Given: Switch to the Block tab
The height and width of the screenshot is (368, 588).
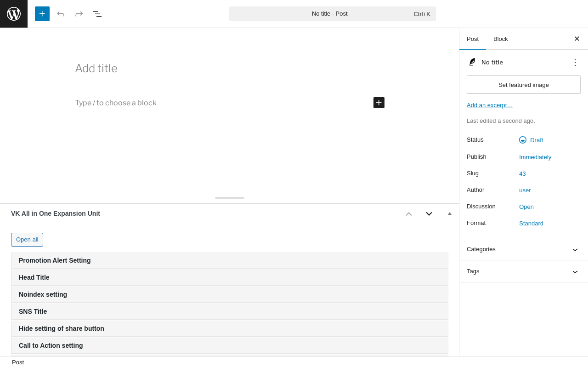Looking at the screenshot, I should tap(501, 39).
